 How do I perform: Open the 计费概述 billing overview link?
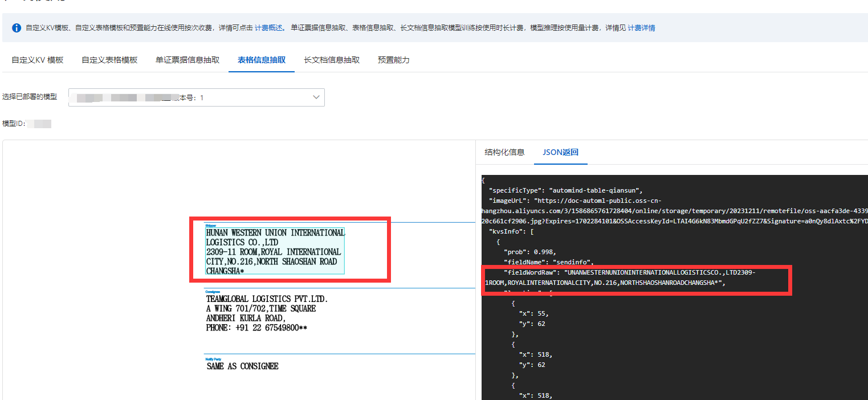coord(268,28)
